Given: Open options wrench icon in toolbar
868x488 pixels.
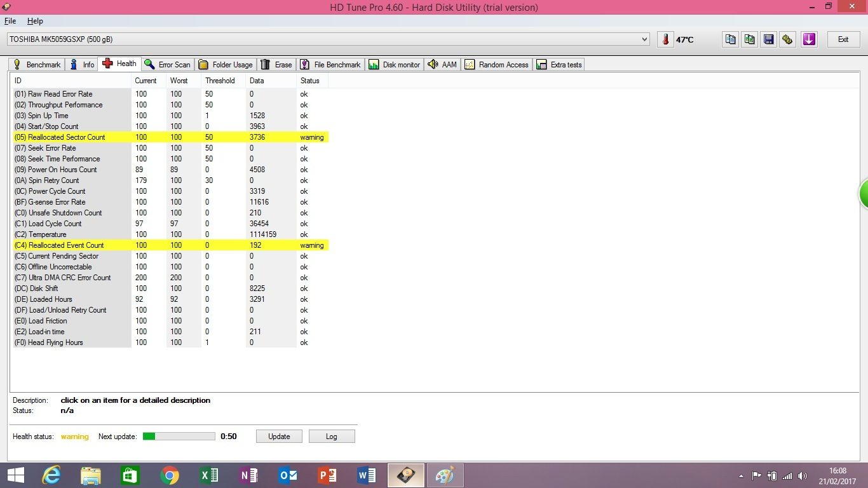Looking at the screenshot, I should tap(788, 39).
